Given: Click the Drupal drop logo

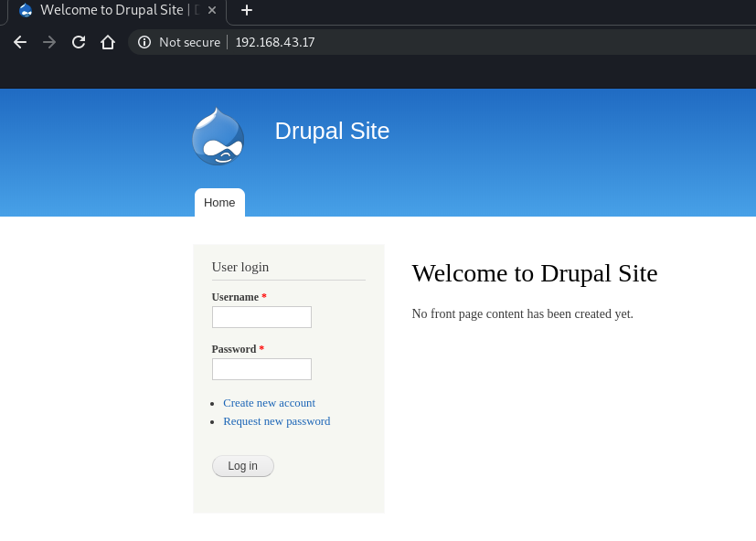Looking at the screenshot, I should (218, 136).
